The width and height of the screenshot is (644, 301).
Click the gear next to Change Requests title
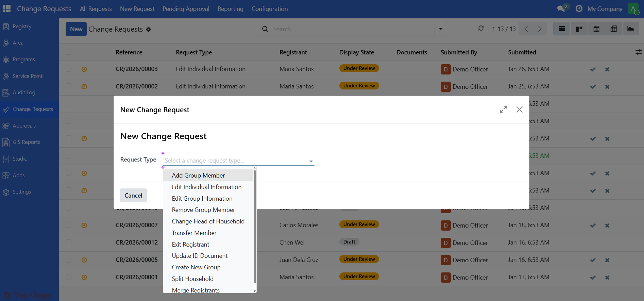[149, 30]
